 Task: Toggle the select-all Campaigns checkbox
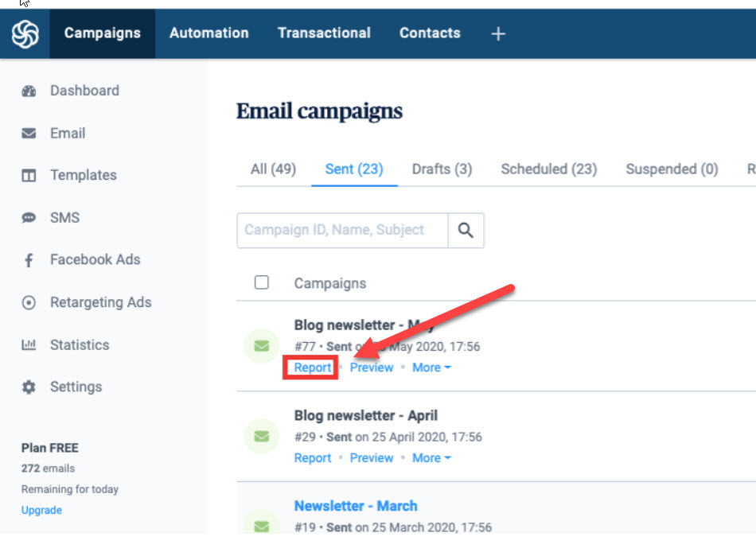coord(261,282)
